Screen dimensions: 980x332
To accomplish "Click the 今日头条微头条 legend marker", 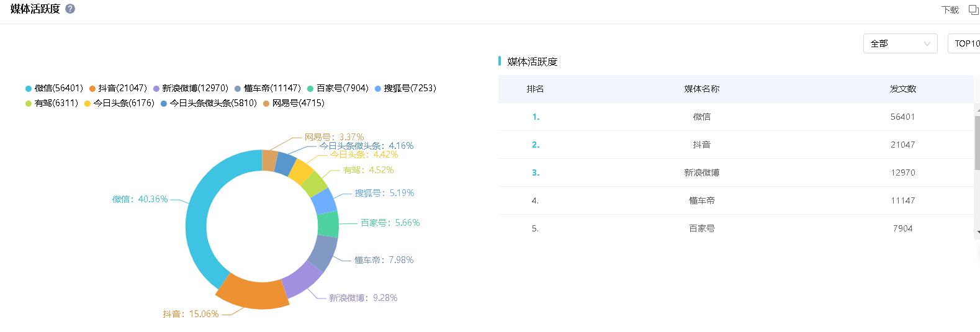I will point(164,104).
